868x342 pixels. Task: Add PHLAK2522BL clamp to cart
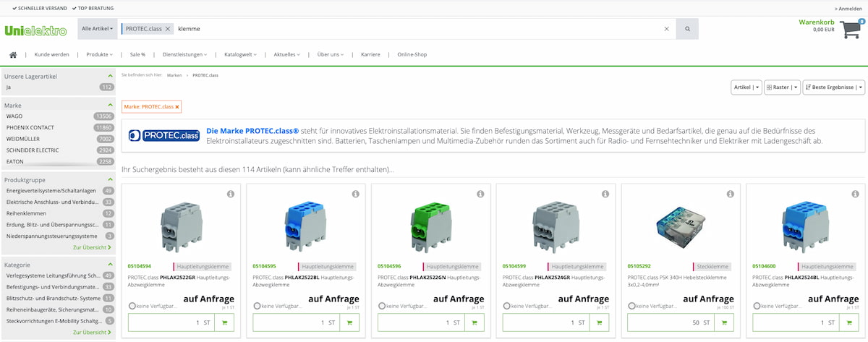(x=349, y=322)
